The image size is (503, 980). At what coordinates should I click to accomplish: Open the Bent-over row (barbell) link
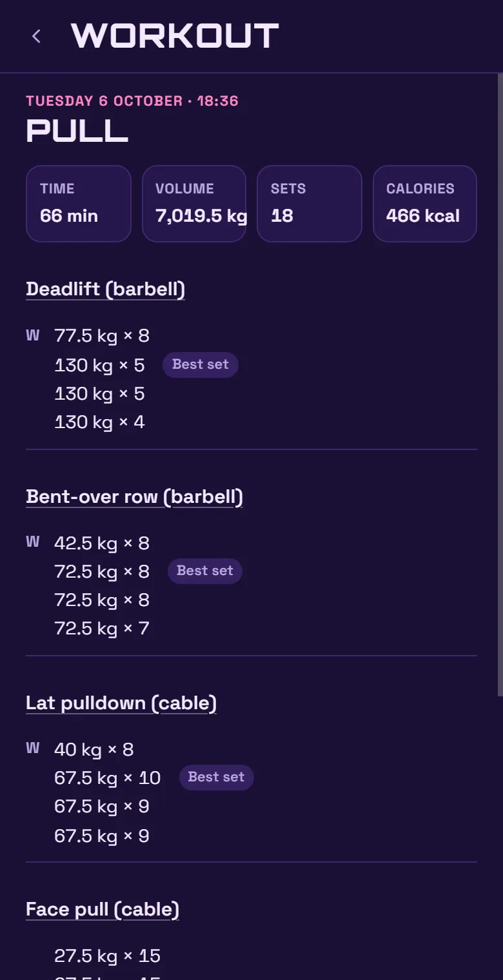point(134,496)
